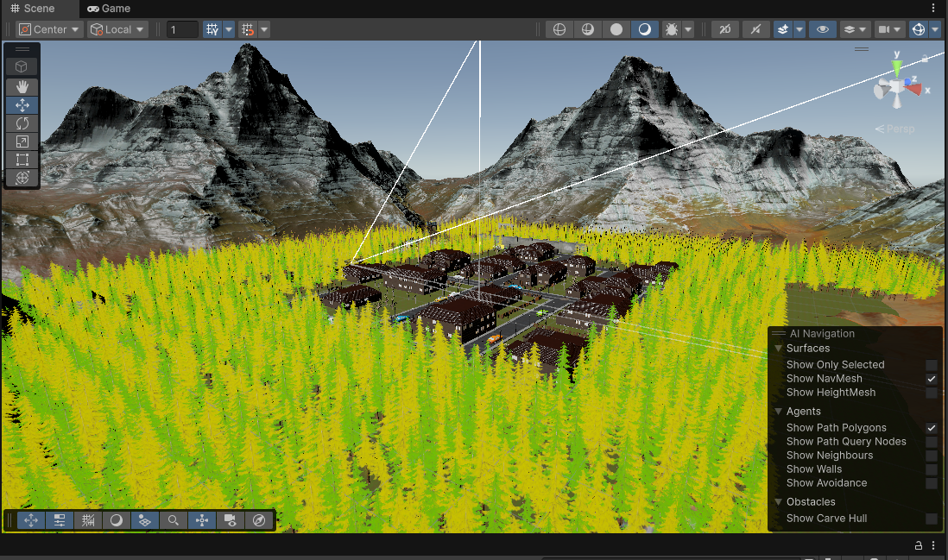Open grid visibility options dropdown arrow
This screenshot has width=948, height=560.
(229, 29)
